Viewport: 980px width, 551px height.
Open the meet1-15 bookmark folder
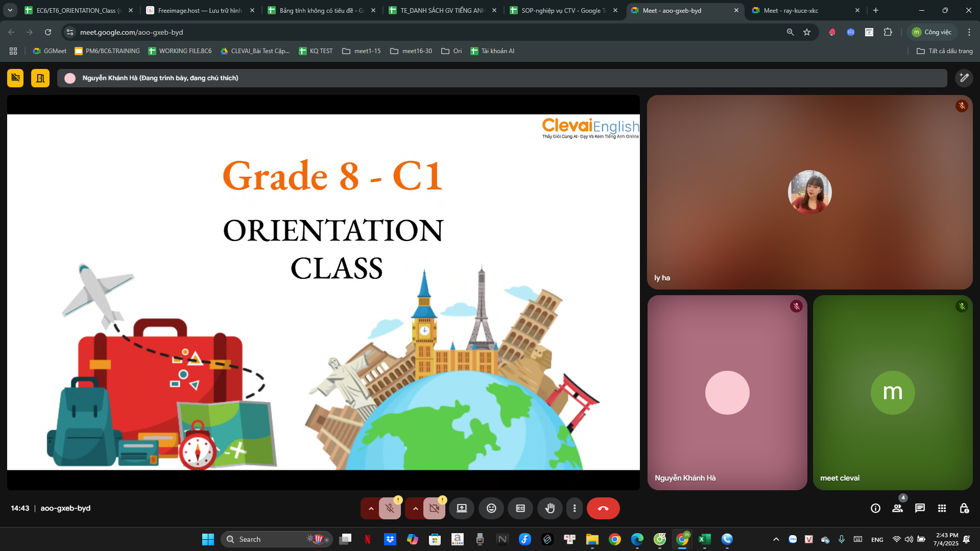coord(361,51)
